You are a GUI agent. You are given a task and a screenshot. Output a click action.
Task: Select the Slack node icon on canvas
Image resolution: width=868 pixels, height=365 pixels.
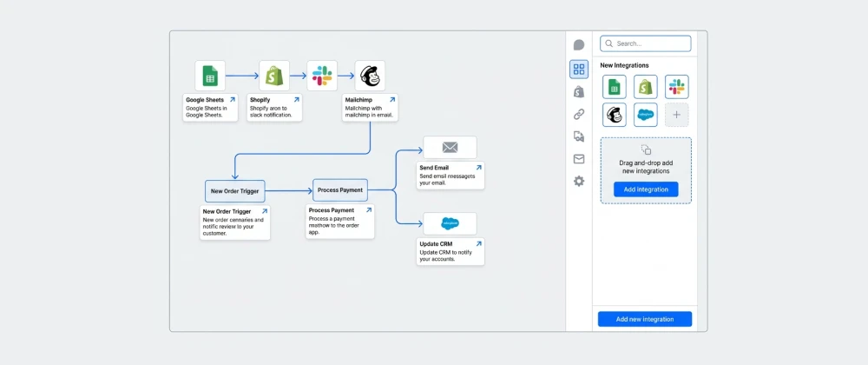(322, 76)
